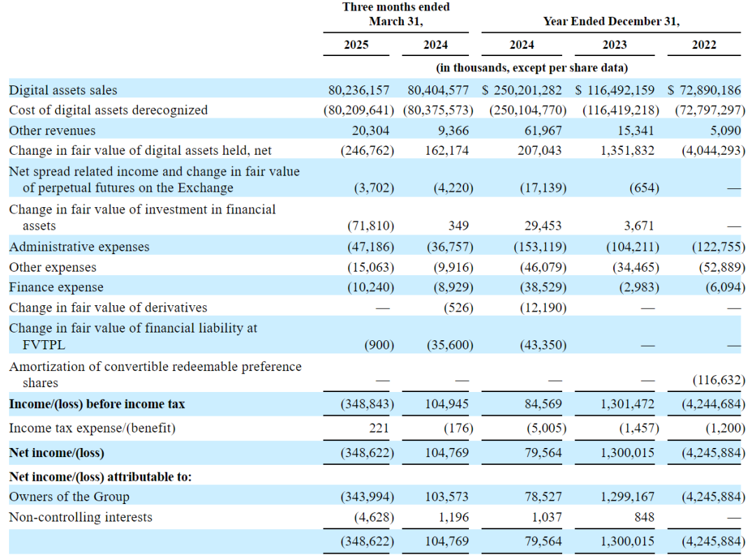Click the Administrative expenses row label
Image resolution: width=756 pixels, height=560 pixels.
79,247
